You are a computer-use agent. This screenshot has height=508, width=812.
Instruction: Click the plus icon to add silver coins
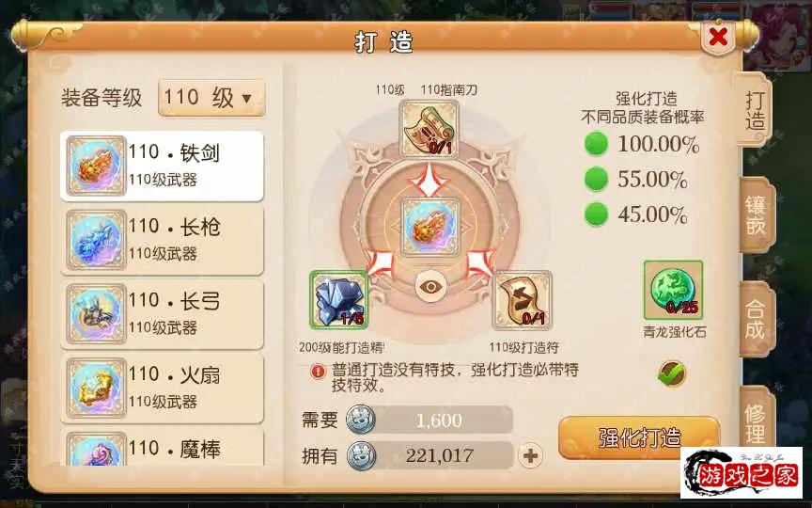coord(530,455)
